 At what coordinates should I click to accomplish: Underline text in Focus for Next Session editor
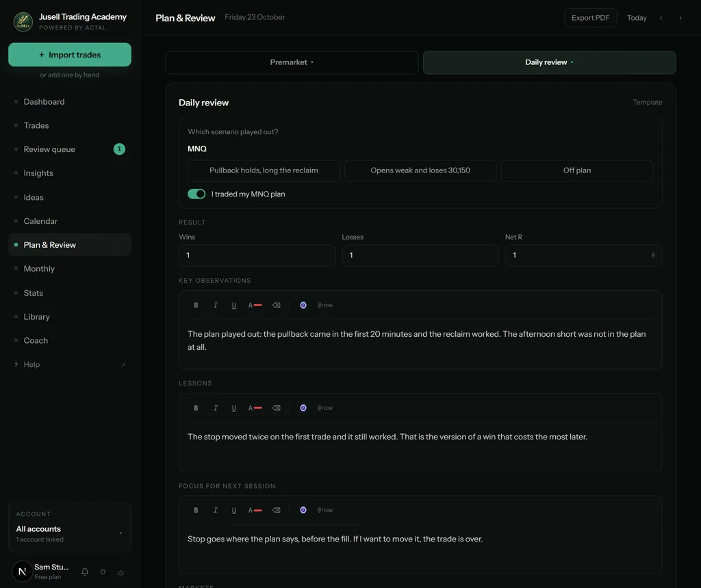point(234,510)
